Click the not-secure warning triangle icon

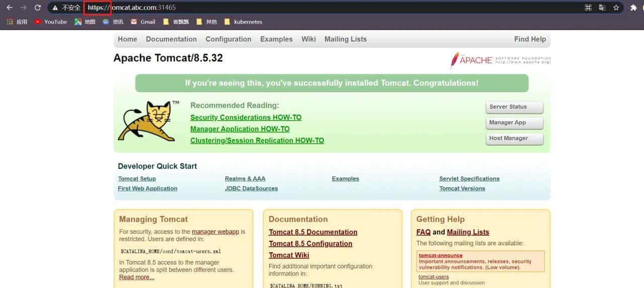[x=55, y=8]
